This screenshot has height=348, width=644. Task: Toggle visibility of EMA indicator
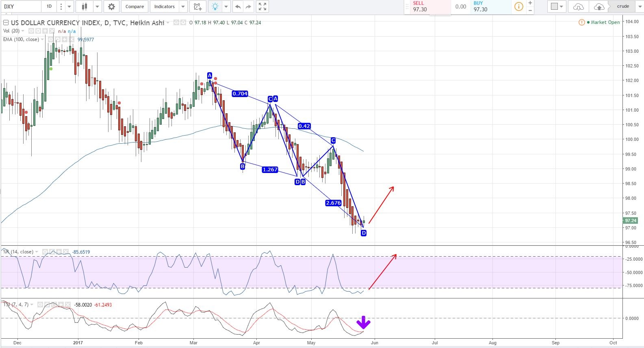(51, 39)
